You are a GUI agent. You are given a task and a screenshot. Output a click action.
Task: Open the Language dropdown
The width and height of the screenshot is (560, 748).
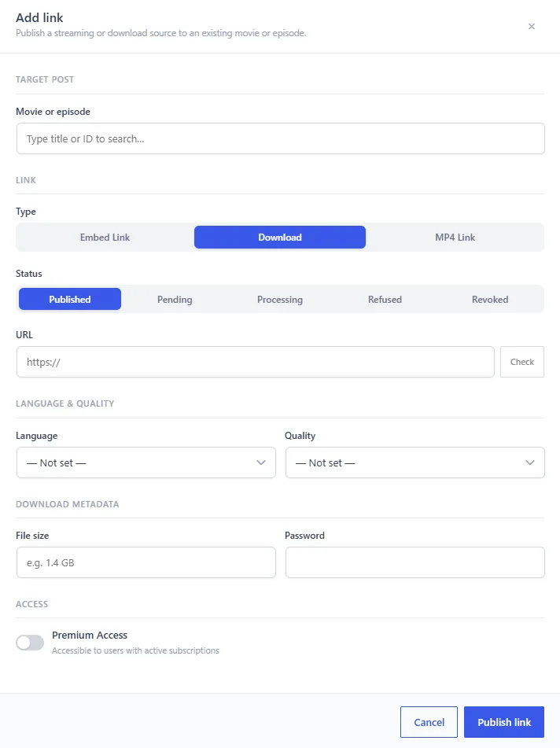coord(146,462)
